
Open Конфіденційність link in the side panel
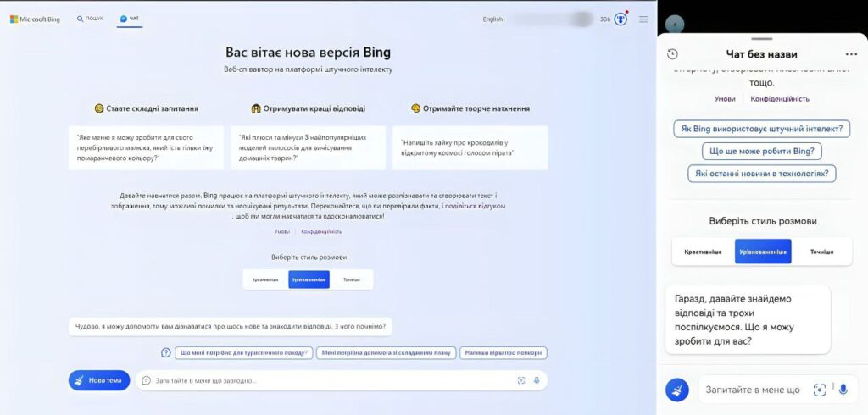pyautogui.click(x=780, y=99)
